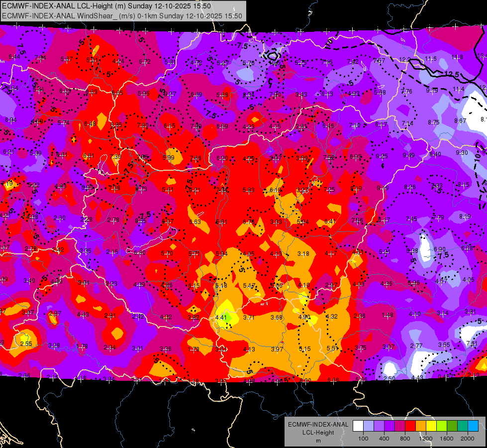Click the shear value 7.80 on the map

[x=143, y=125]
